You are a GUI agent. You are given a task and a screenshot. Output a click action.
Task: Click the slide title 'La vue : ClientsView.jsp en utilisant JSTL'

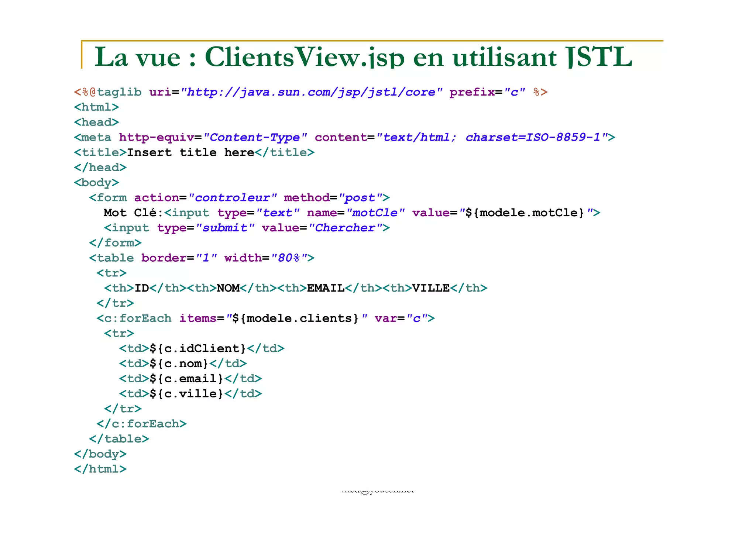point(363,57)
